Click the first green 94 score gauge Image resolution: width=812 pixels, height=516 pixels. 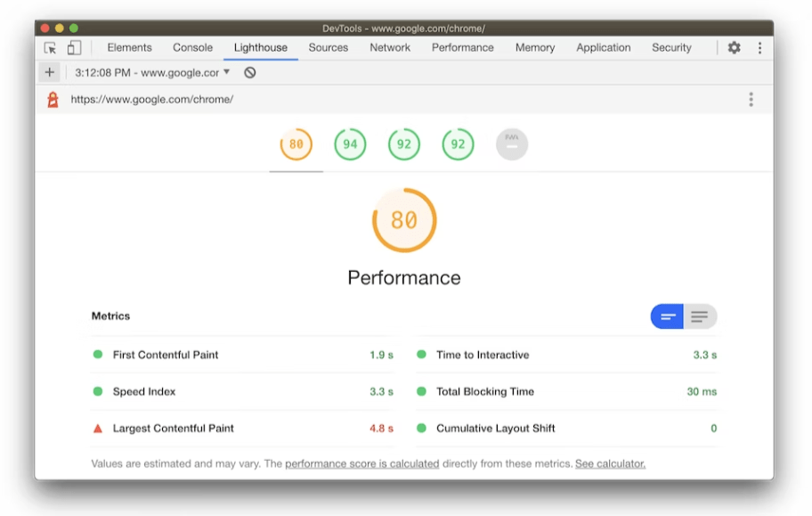350,144
